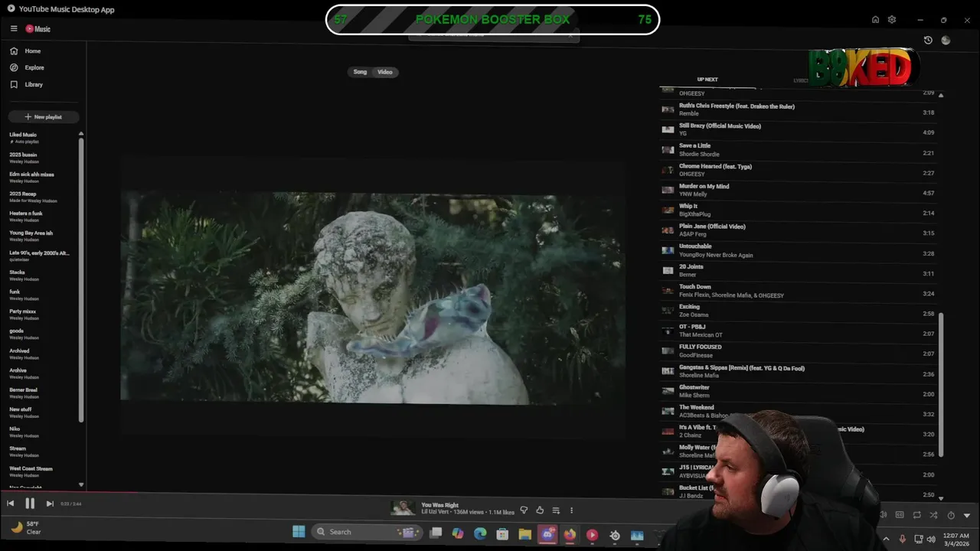
Task: Click the Whip It song thumbnail
Action: click(668, 210)
